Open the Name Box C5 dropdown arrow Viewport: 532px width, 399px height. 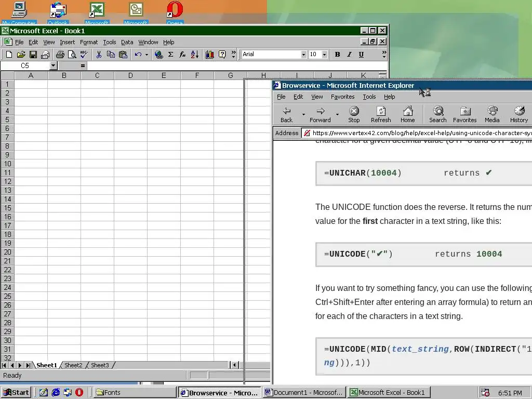(x=54, y=65)
